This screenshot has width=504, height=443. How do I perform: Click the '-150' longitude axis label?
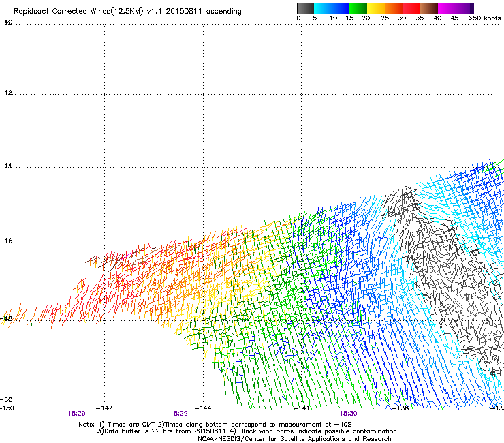[7, 408]
